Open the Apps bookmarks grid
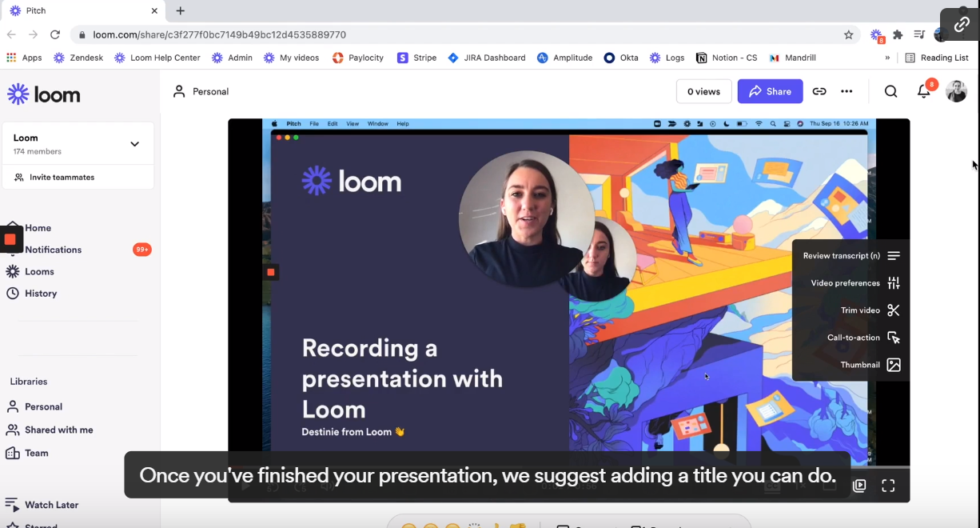 point(24,58)
